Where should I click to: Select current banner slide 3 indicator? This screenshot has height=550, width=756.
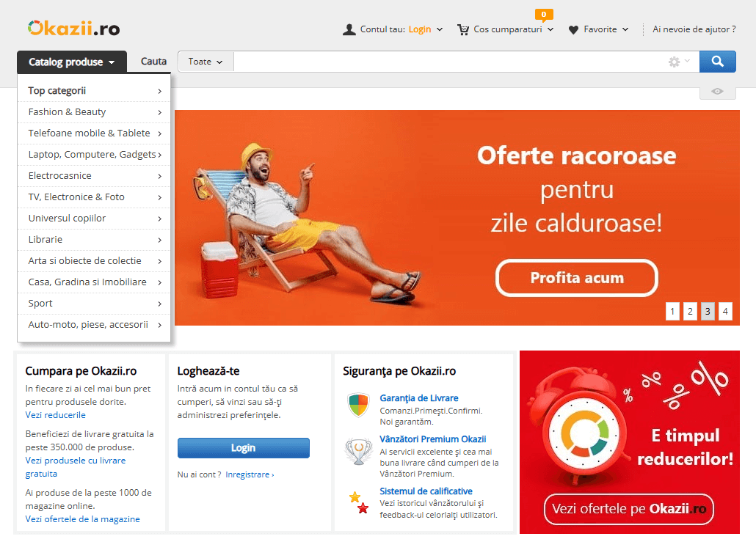pyautogui.click(x=708, y=312)
